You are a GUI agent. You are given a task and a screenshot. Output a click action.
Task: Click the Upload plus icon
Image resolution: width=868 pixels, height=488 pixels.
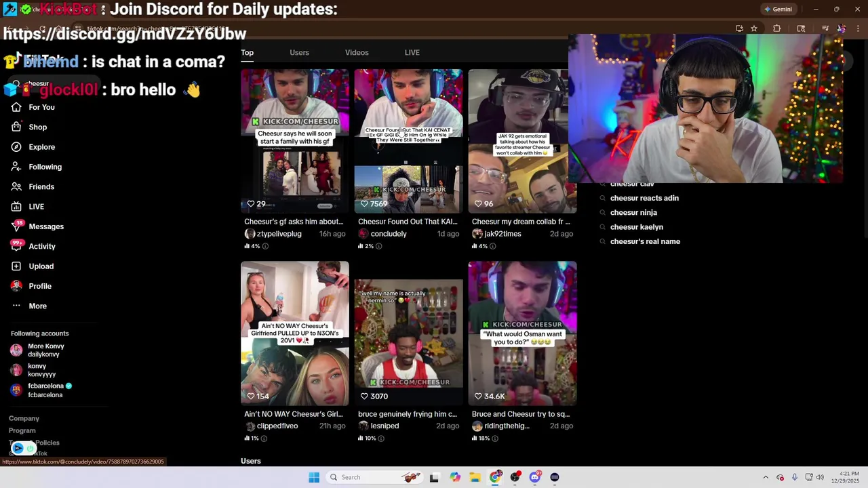coord(16,266)
